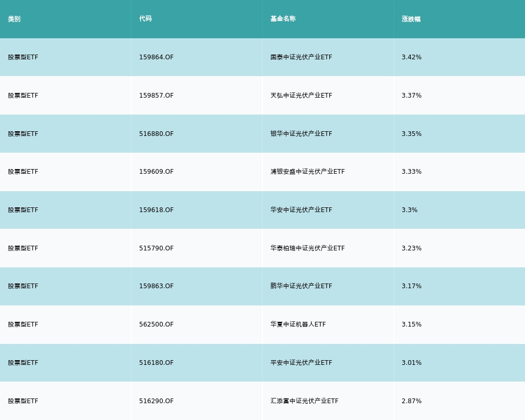The width and height of the screenshot is (525, 420).
Task: Click fund name 华安中证光伏产业ETF
Action: point(301,210)
